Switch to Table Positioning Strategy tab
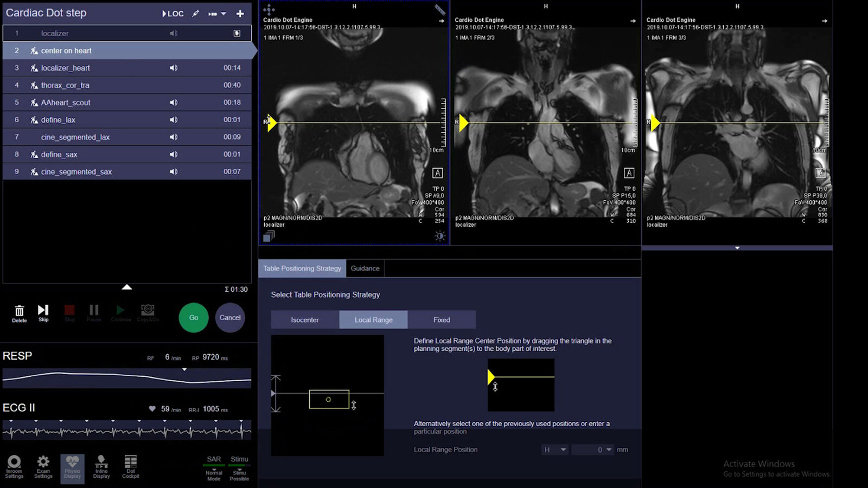 tap(302, 268)
